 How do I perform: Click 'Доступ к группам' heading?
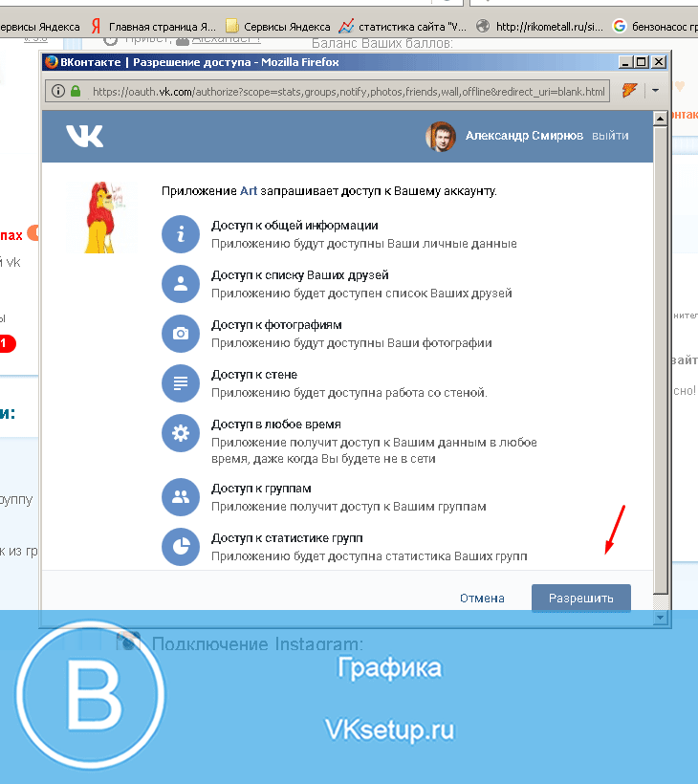[261, 489]
